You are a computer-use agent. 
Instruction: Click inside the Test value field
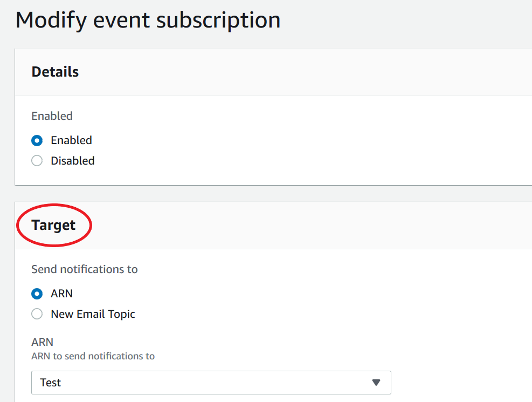pyautogui.click(x=162, y=383)
